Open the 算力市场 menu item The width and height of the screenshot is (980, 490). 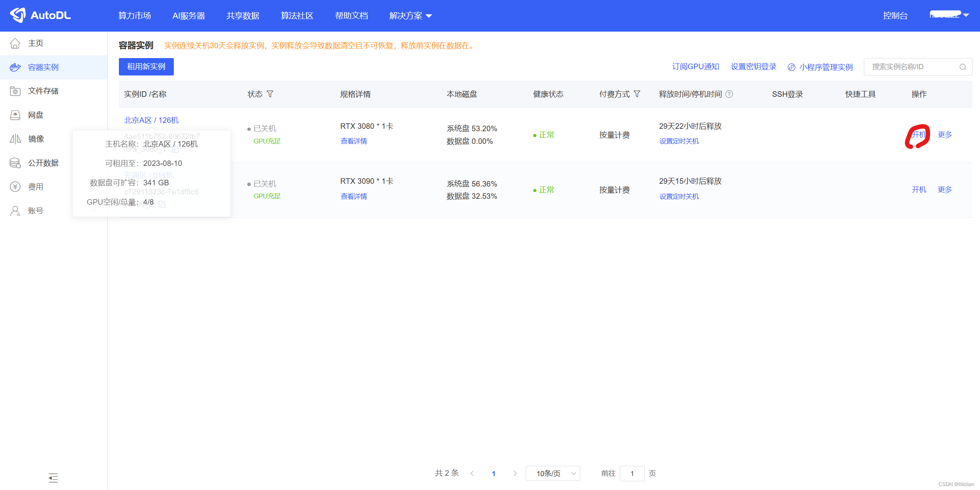point(135,16)
